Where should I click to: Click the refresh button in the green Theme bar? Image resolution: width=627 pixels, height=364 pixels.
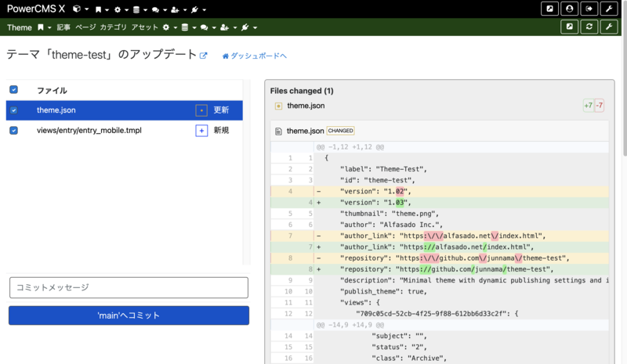pos(589,27)
